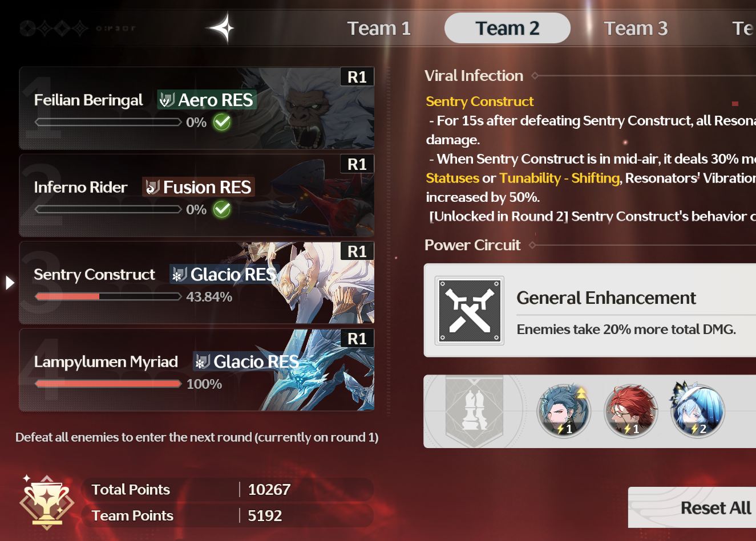Click the Aero RES shield icon

pyautogui.click(x=167, y=100)
